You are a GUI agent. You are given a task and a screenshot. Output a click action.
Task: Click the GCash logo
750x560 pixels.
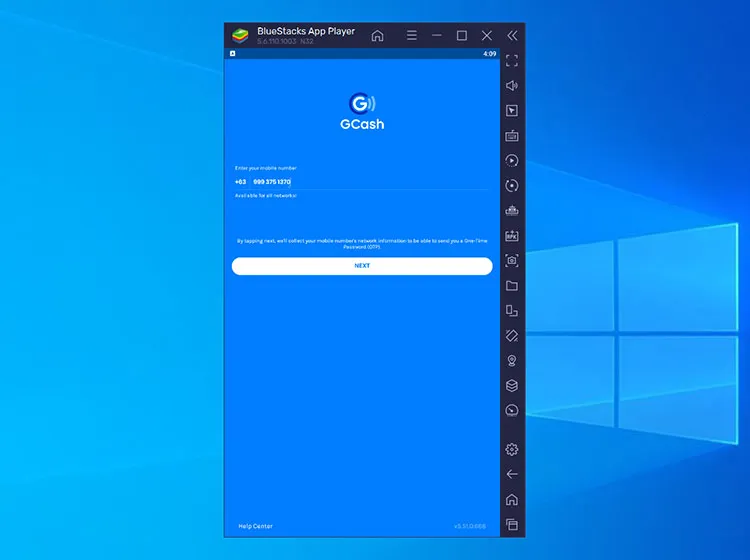click(362, 111)
